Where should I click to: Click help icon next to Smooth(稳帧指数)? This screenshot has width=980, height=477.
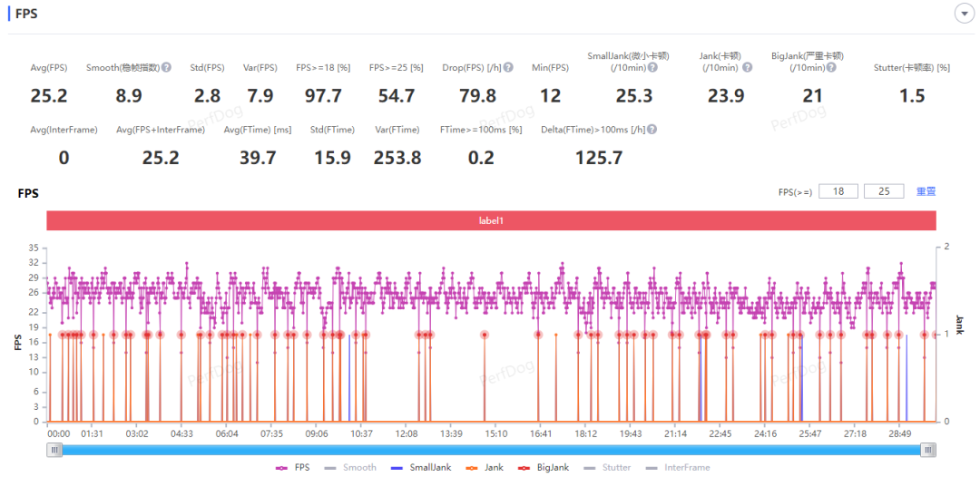point(166,67)
